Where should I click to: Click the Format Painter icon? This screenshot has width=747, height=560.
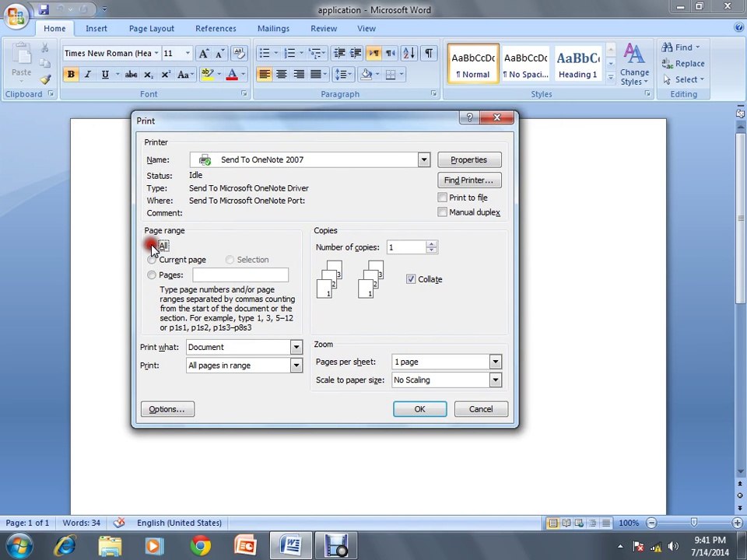(x=45, y=79)
